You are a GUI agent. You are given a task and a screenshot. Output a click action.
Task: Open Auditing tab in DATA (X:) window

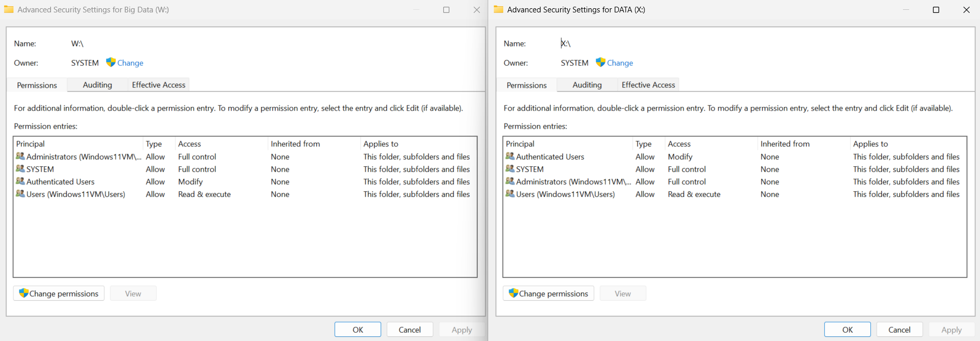click(x=587, y=85)
